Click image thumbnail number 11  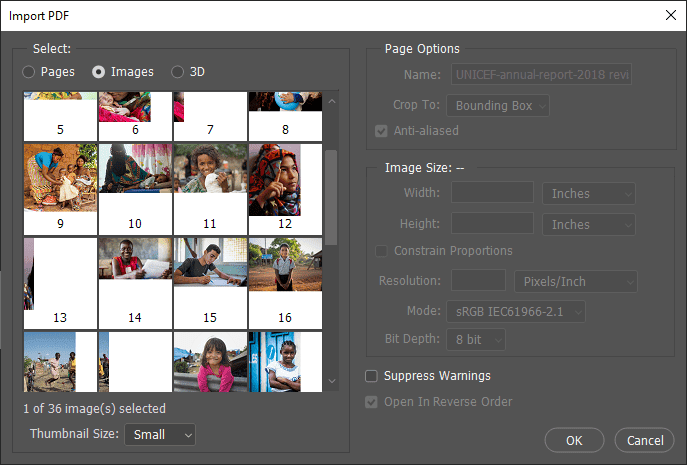click(210, 189)
